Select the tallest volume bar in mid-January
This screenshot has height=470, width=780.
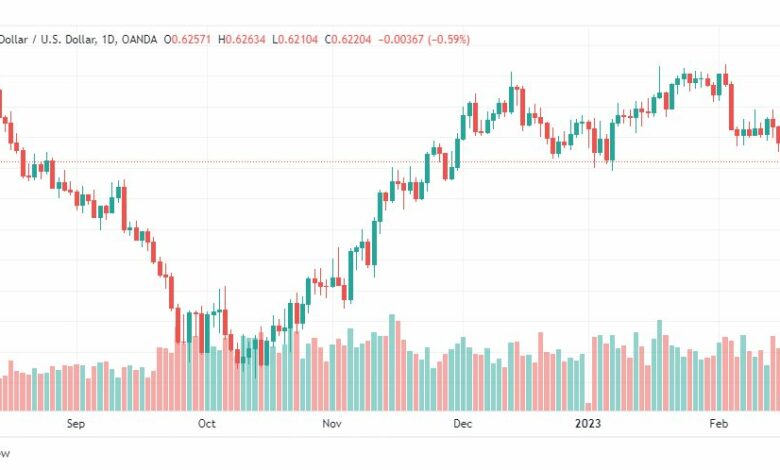660,366
